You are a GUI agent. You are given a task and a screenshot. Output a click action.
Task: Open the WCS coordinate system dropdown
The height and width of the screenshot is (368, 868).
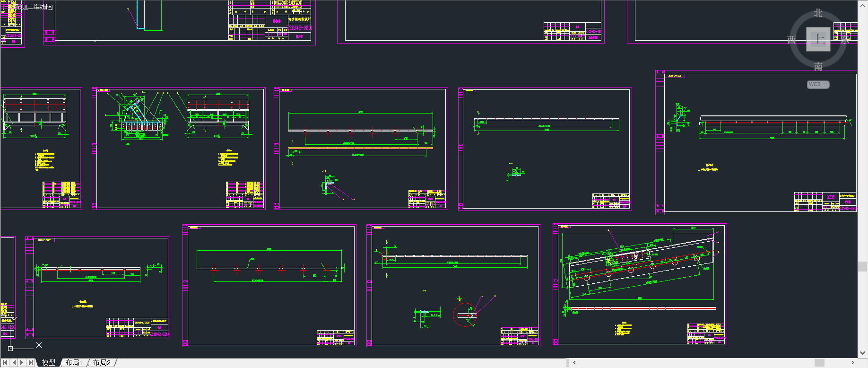[818, 85]
